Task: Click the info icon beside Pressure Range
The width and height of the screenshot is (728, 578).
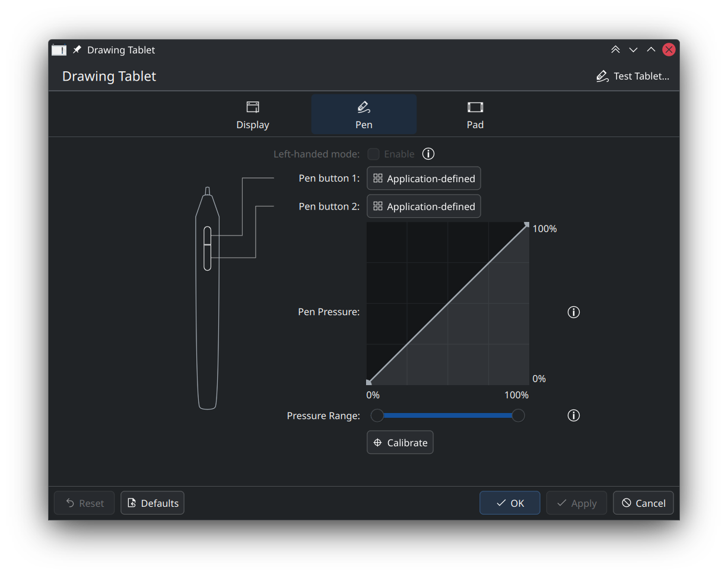Action: 573,415
